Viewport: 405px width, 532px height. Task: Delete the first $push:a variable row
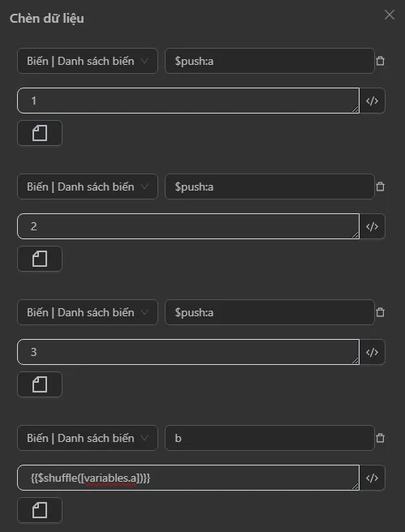click(380, 61)
